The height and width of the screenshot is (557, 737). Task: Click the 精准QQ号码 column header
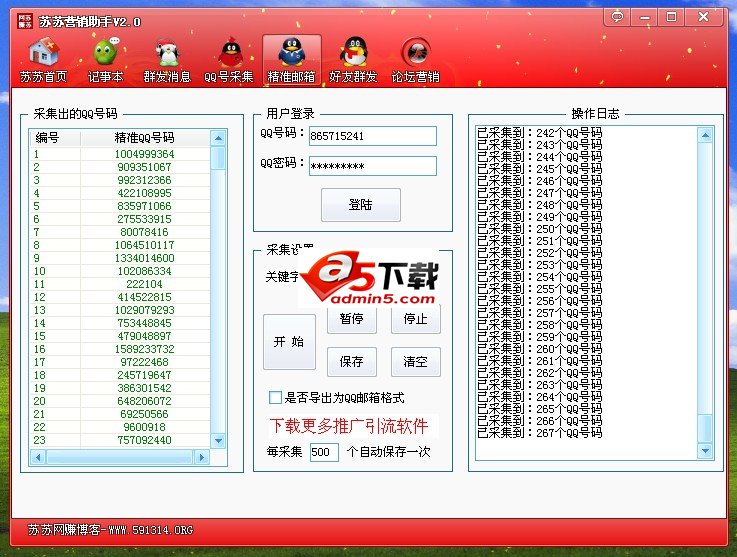pyautogui.click(x=145, y=138)
